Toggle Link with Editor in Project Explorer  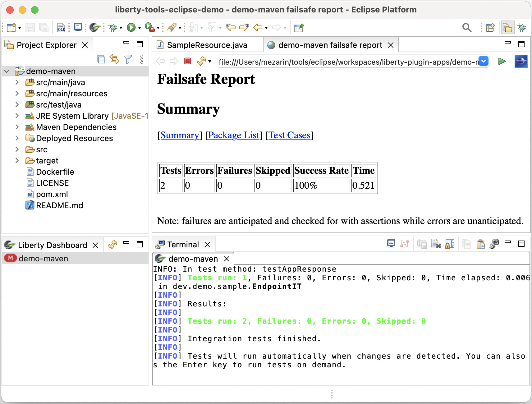tap(114, 59)
